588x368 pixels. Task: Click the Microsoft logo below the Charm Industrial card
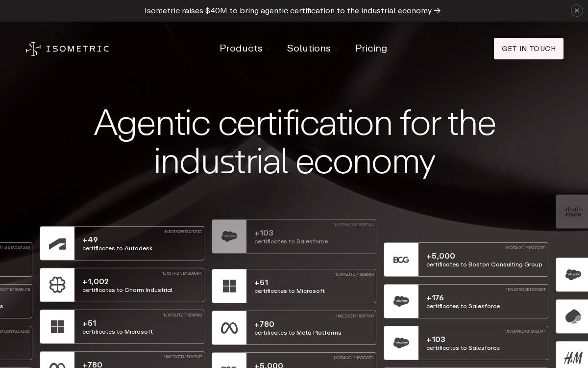pyautogui.click(x=57, y=327)
